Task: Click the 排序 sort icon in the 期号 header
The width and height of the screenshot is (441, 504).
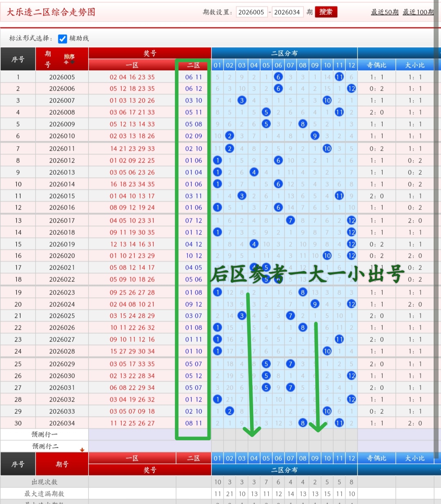Action: tap(69, 59)
